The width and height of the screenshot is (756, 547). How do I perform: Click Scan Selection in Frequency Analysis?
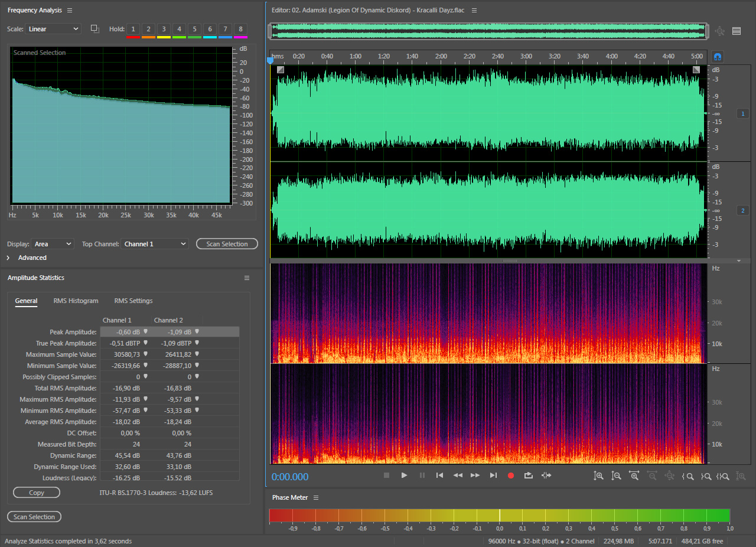(x=227, y=244)
